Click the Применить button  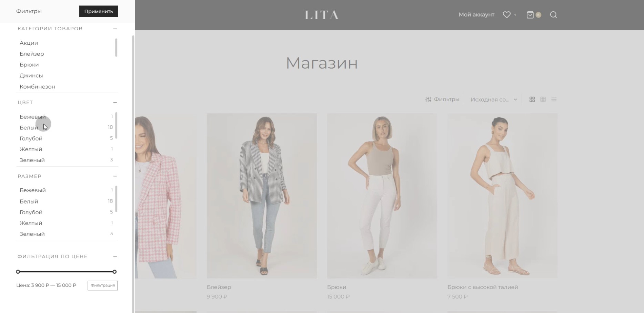click(99, 11)
